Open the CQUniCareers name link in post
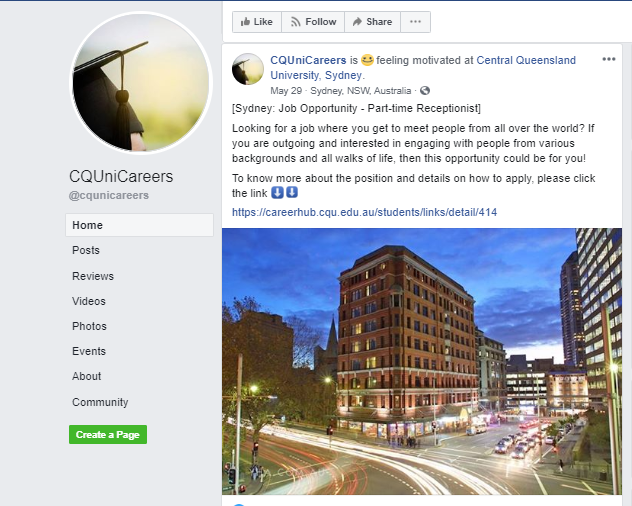 tap(308, 60)
